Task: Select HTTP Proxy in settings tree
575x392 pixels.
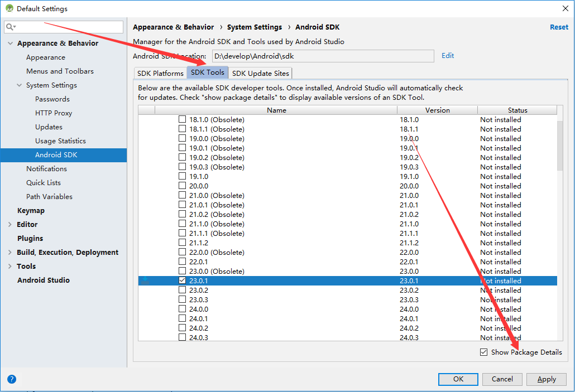Action: pyautogui.click(x=54, y=113)
